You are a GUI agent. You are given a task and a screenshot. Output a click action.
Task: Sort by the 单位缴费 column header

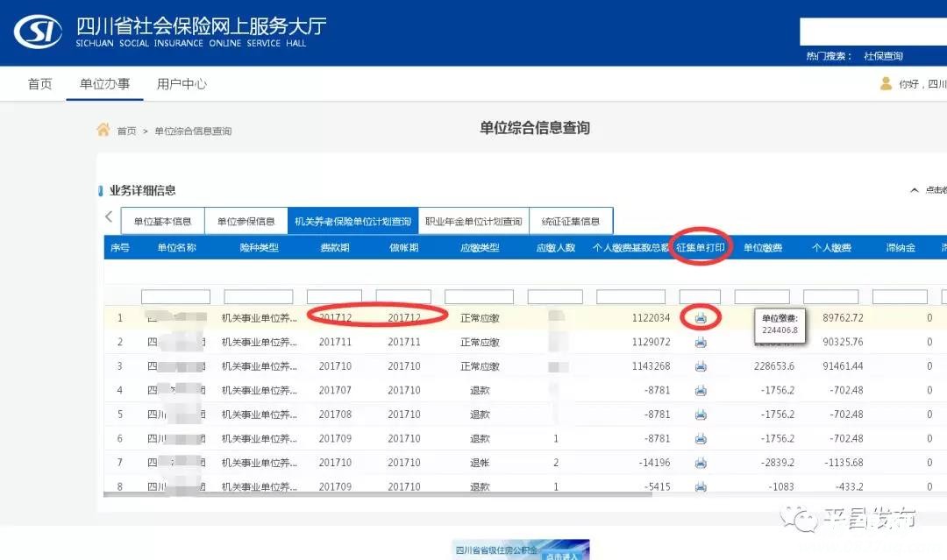(x=763, y=247)
